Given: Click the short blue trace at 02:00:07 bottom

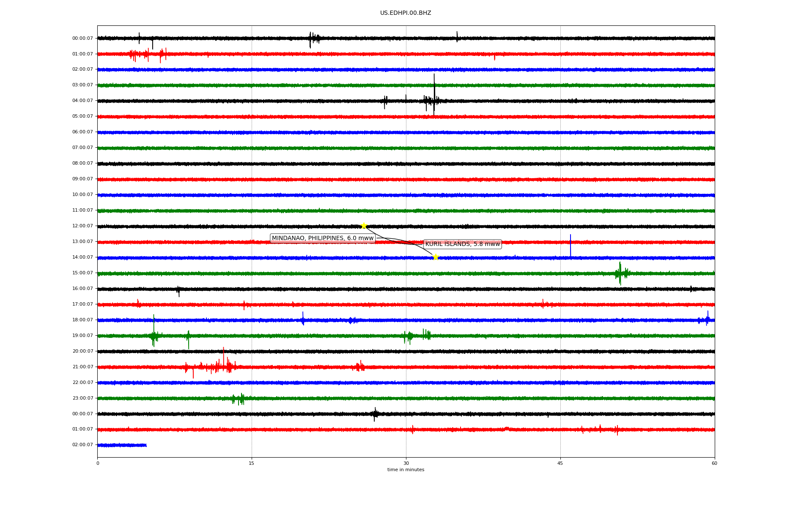Looking at the screenshot, I should point(122,445).
